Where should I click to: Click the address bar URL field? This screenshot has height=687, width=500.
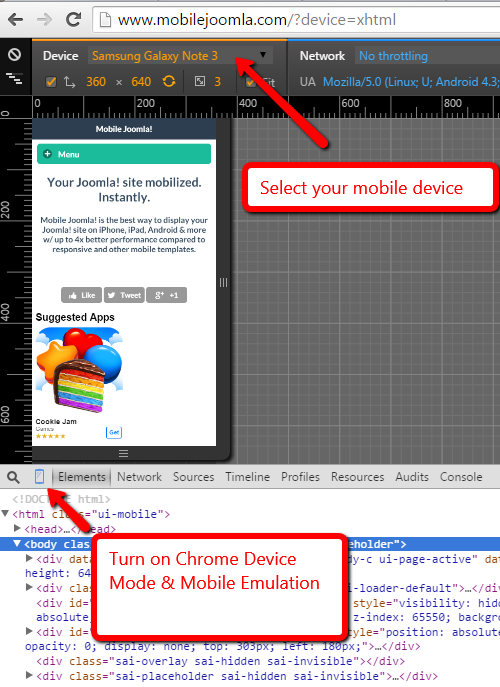(x=296, y=20)
